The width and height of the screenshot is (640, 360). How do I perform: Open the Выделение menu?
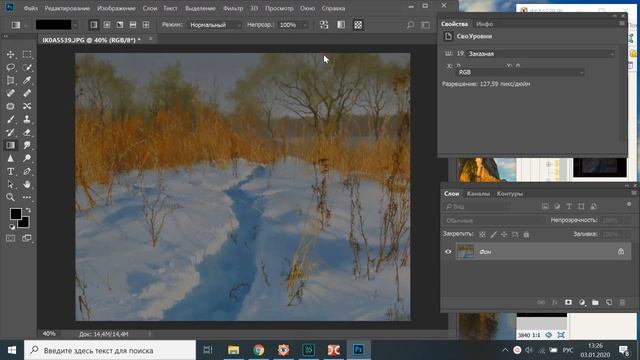(200, 8)
